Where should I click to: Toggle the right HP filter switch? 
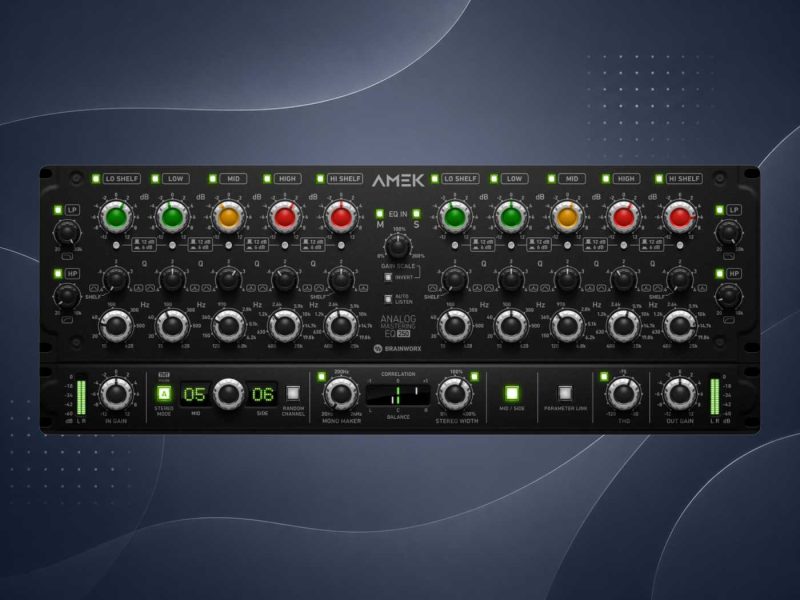(719, 274)
